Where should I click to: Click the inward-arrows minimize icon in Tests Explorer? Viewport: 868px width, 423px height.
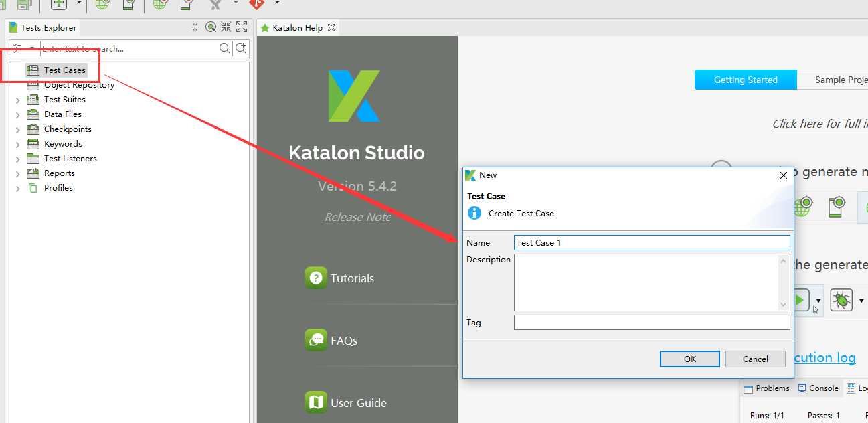pyautogui.click(x=226, y=27)
